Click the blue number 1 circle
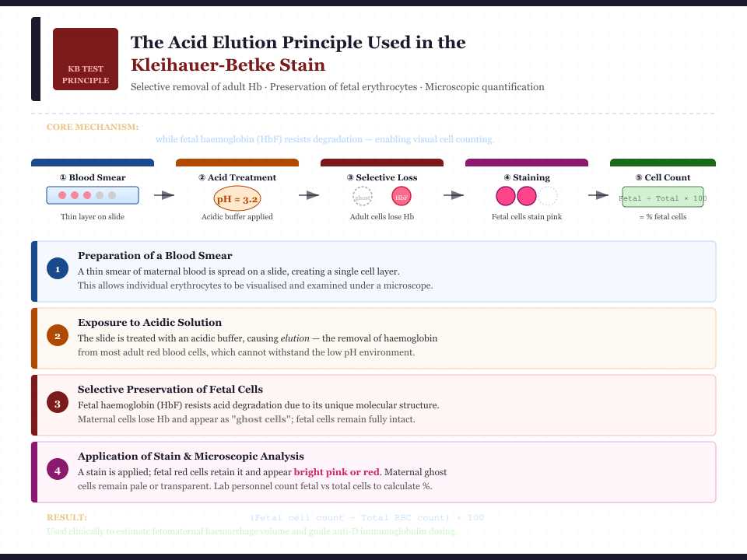This screenshot has height=560, width=747. click(x=57, y=269)
